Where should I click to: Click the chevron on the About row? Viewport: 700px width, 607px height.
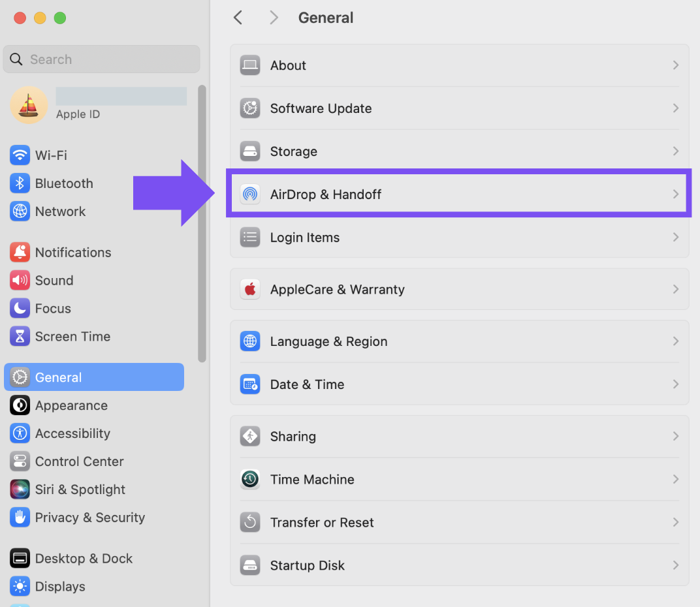675,65
